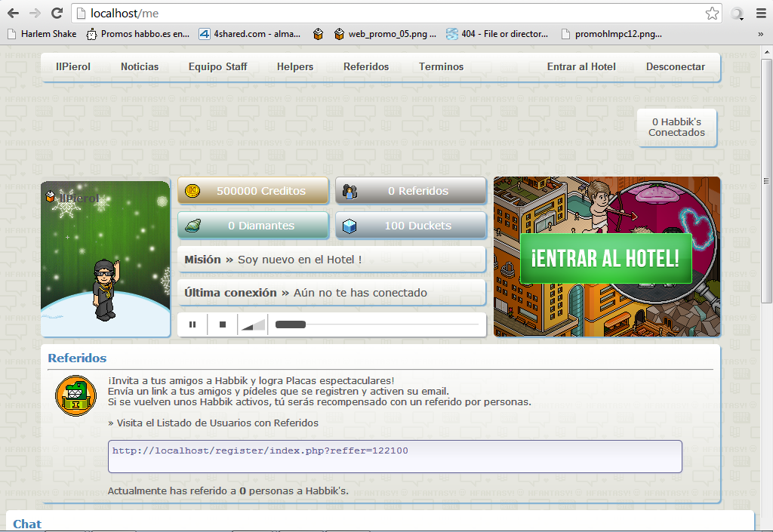
Task: Click the page's vertical scrollbar thumb
Action: 766,181
